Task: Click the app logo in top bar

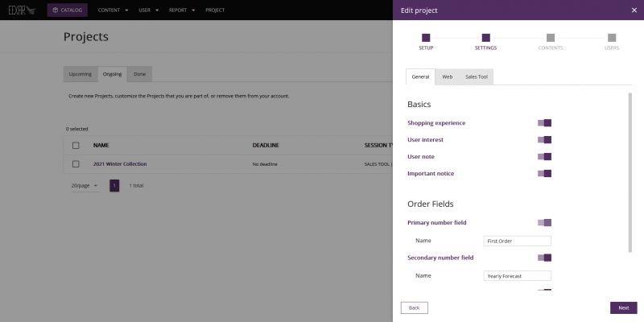Action: tap(21, 10)
